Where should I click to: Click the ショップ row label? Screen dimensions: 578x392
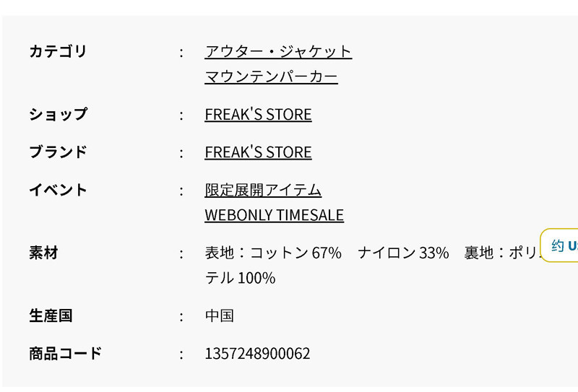(x=58, y=115)
